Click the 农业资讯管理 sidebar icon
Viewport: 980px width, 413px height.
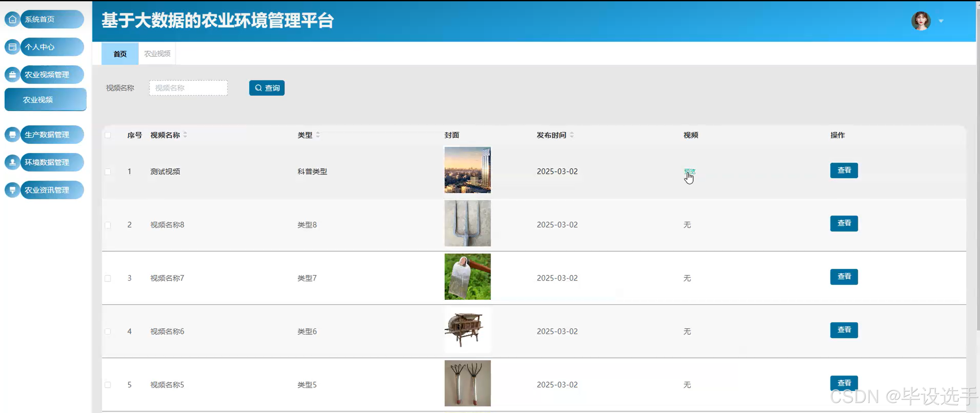pos(12,190)
